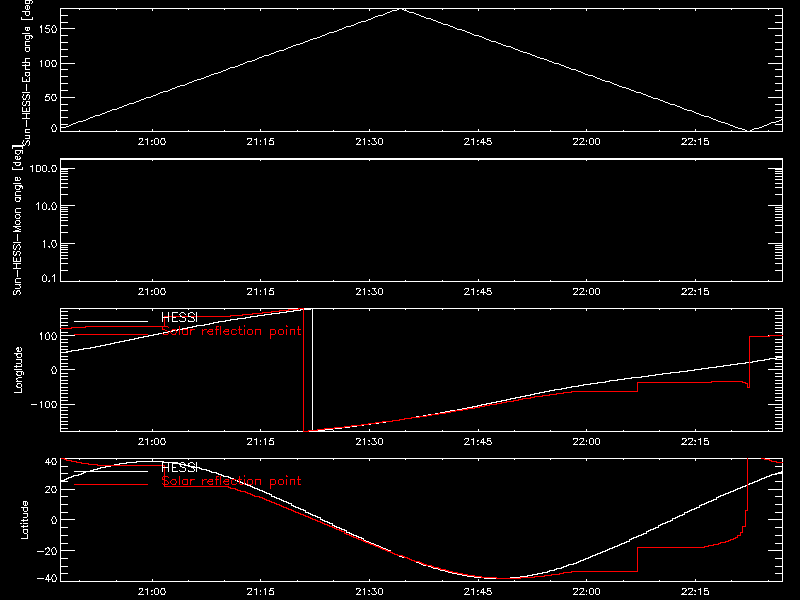Select the 20 tick on Latitude axis
The image size is (800, 600).
tap(51, 489)
